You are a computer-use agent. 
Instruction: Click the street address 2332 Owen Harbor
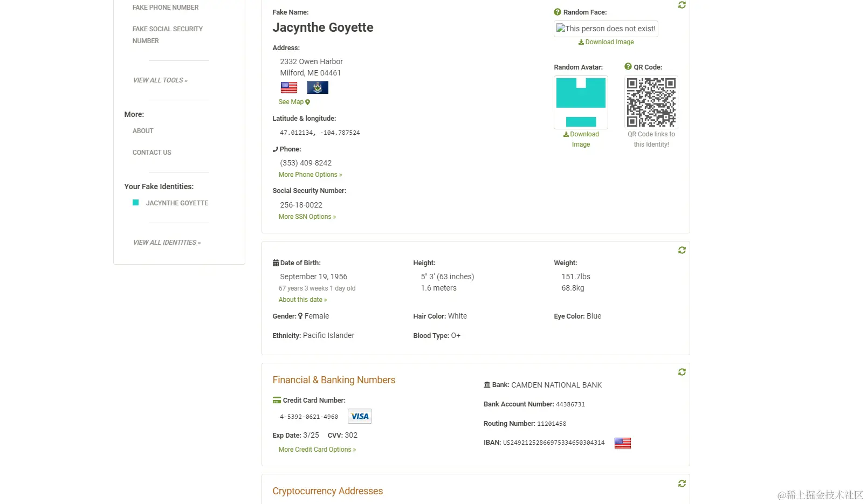[311, 61]
